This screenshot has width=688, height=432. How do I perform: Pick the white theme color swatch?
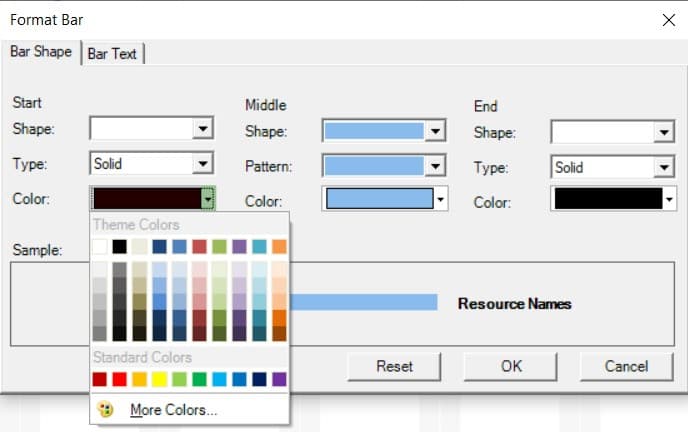tap(99, 246)
